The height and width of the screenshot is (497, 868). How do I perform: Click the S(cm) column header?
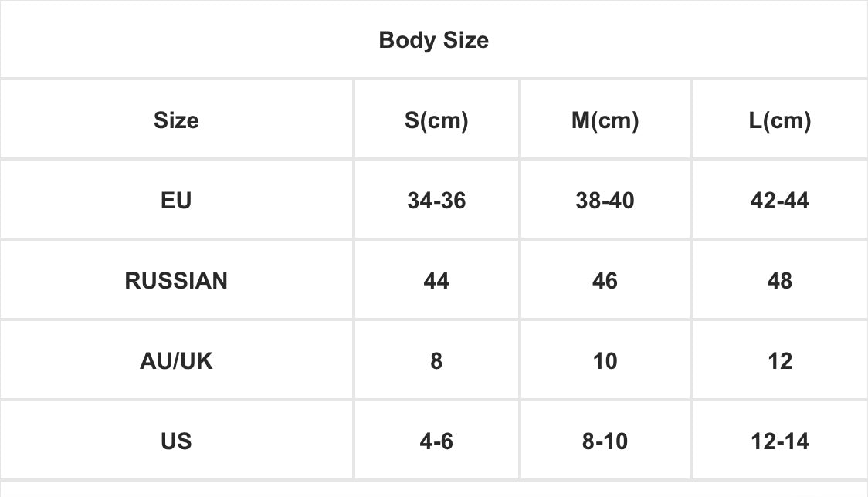[436, 120]
